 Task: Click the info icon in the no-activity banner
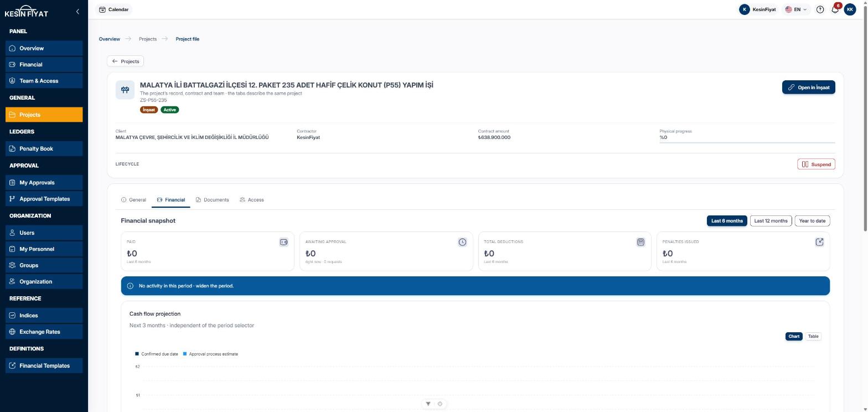[x=130, y=286]
